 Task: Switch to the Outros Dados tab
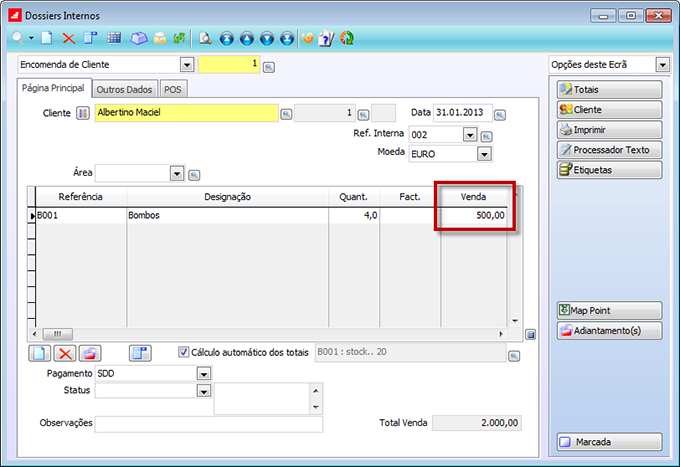124,89
